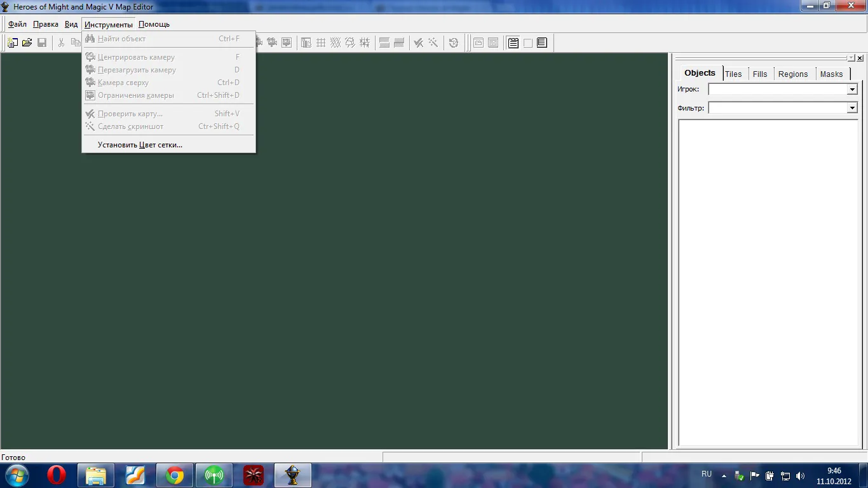
Task: Click the Save diskette toolbar icon
Action: (x=42, y=43)
